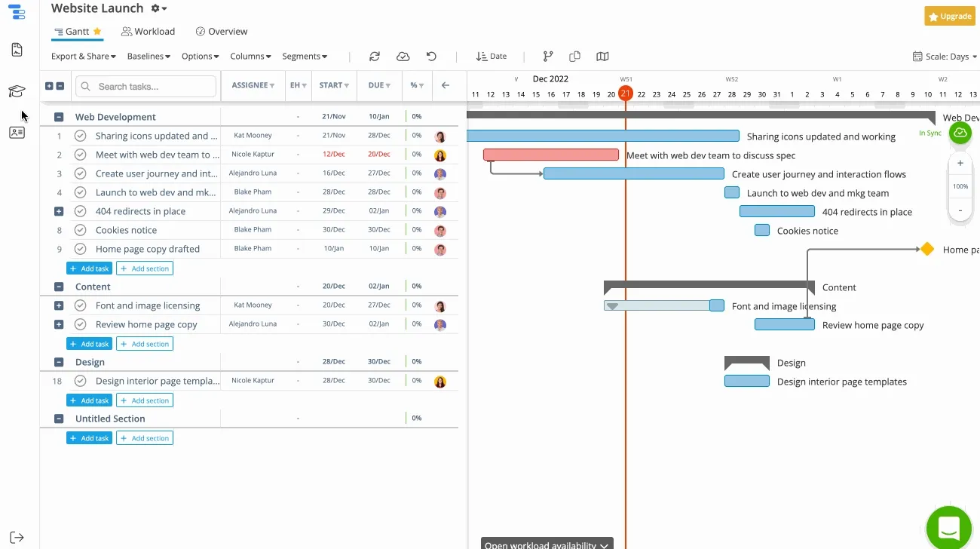Open the Columns menu
This screenshot has height=549, width=980.
point(251,57)
